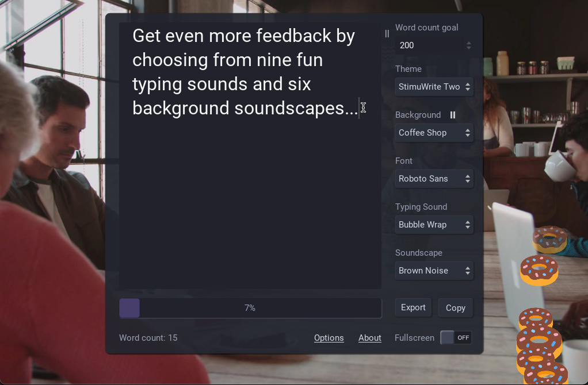This screenshot has height=385, width=588.
Task: Click the Export button
Action: (x=413, y=308)
